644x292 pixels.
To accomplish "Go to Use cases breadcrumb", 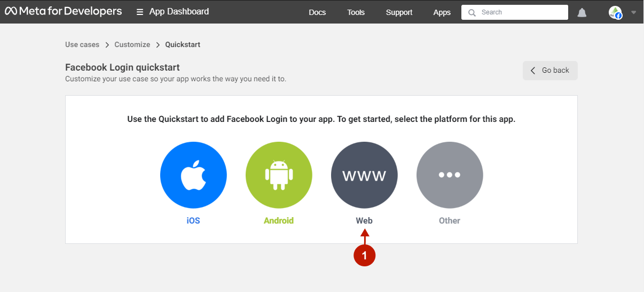I will [x=82, y=44].
